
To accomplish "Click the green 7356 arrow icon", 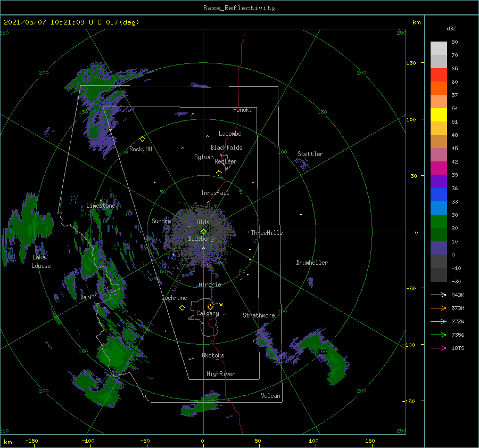I will pos(439,335).
